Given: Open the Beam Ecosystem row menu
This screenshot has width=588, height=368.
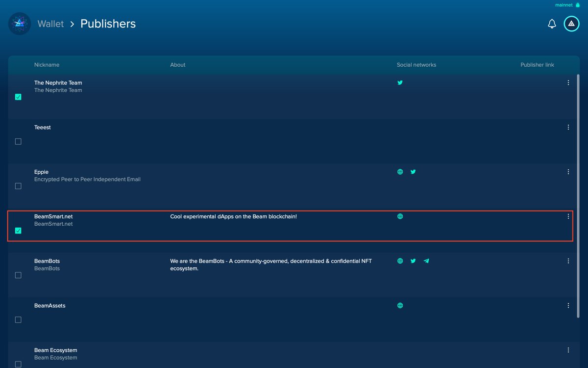Looking at the screenshot, I should click(x=568, y=350).
